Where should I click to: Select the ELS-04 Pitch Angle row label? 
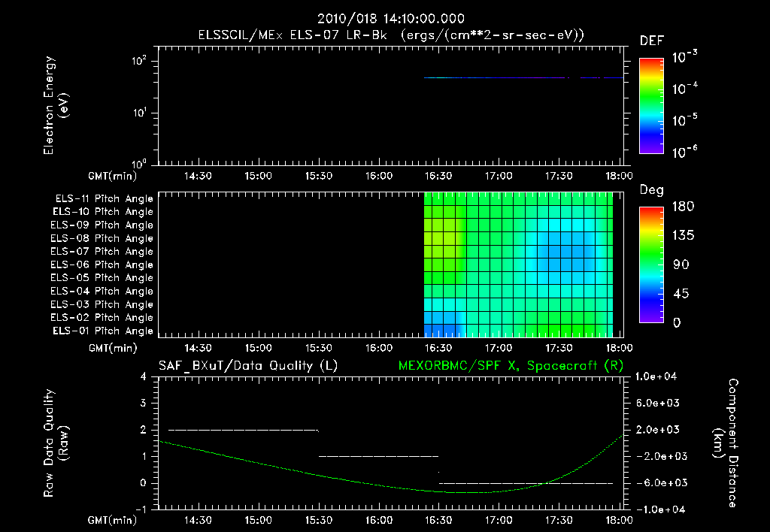coord(102,291)
